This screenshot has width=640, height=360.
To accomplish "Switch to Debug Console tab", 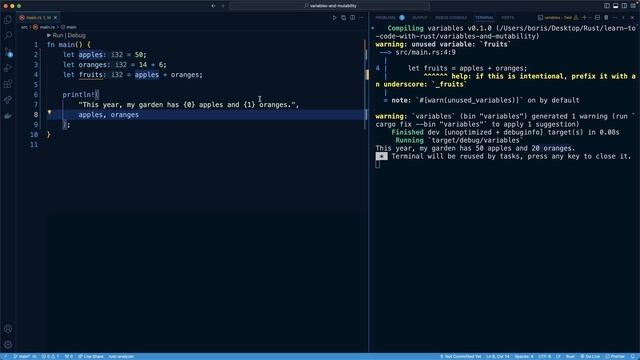I will [x=451, y=18].
